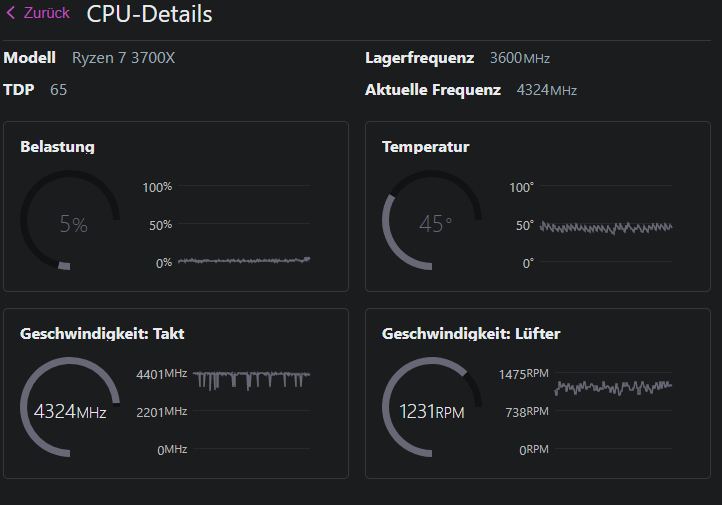This screenshot has height=505, width=722.
Task: Click the Temperatur 45° circular gauge
Action: [432, 221]
